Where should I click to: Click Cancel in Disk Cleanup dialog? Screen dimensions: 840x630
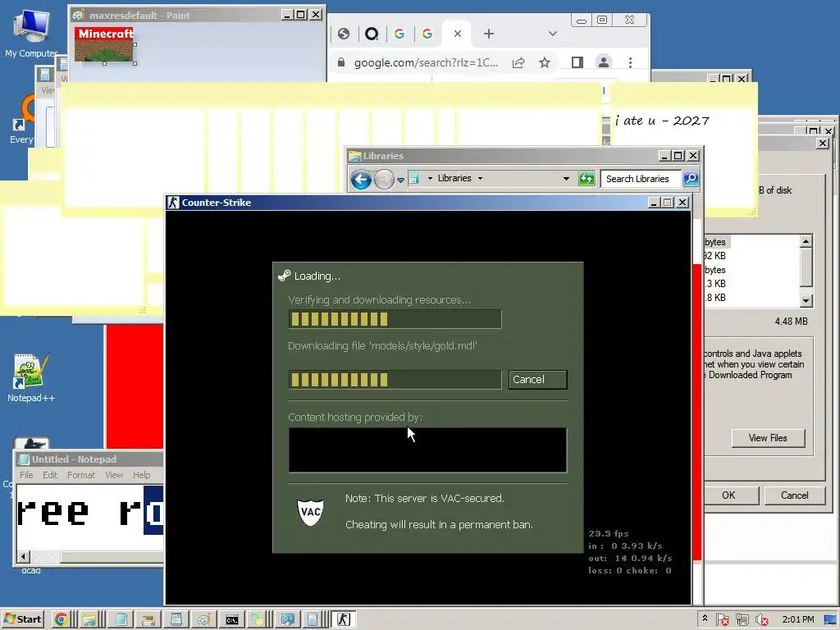(x=794, y=495)
